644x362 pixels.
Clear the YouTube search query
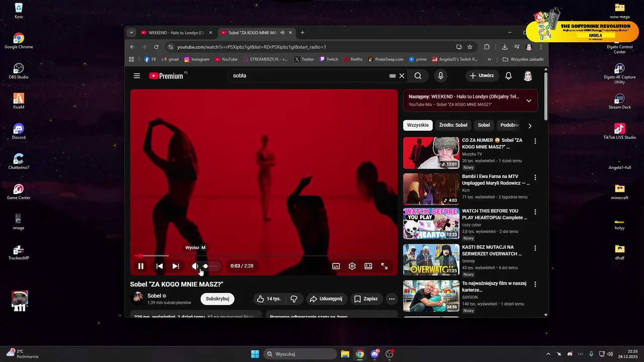[x=401, y=76]
